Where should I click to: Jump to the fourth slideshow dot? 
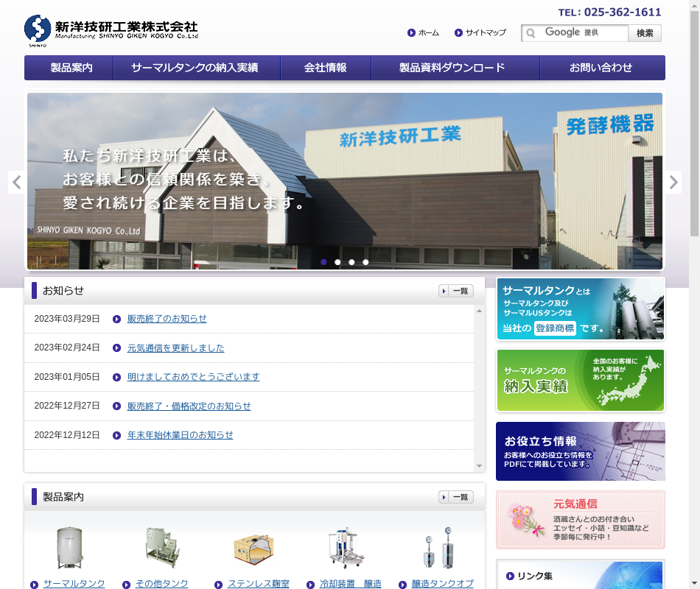[x=365, y=262]
